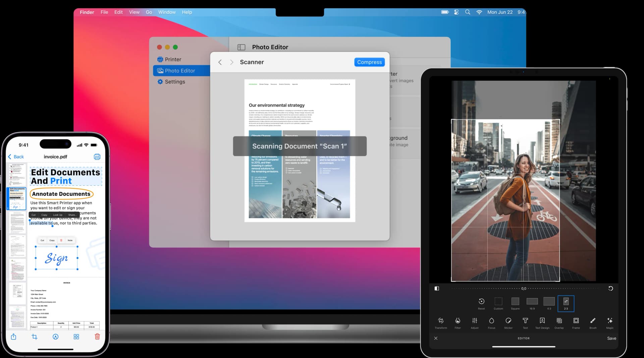Tap the share icon on iPhone toolbar
644x358 pixels.
tap(13, 337)
